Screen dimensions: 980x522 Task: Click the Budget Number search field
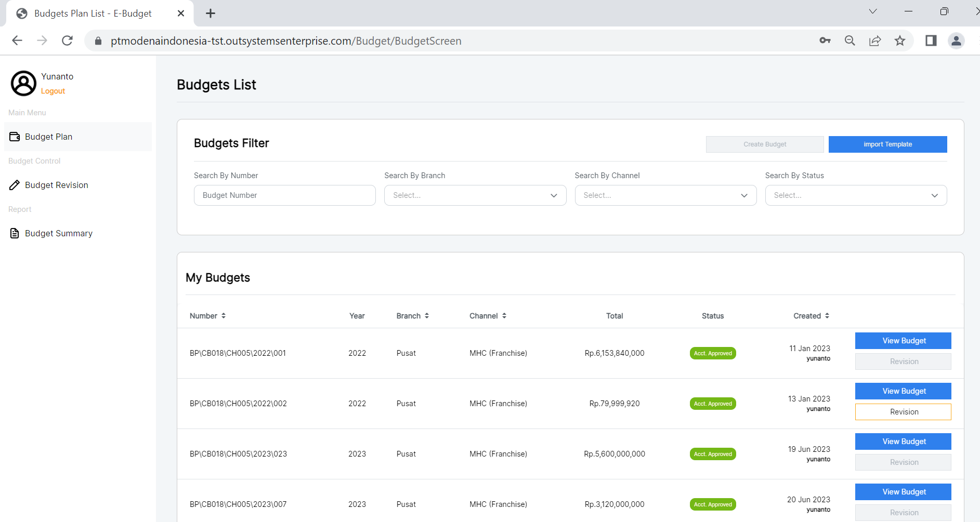tap(284, 195)
